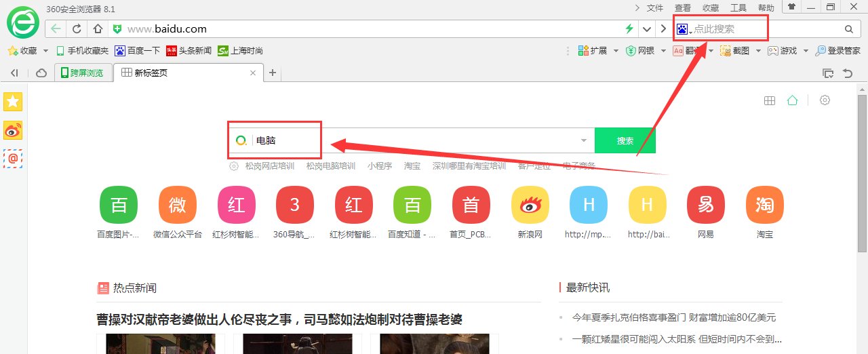This screenshot has width=868, height=354.
Task: Open 头条新闻 bookmark
Action: coord(189,51)
